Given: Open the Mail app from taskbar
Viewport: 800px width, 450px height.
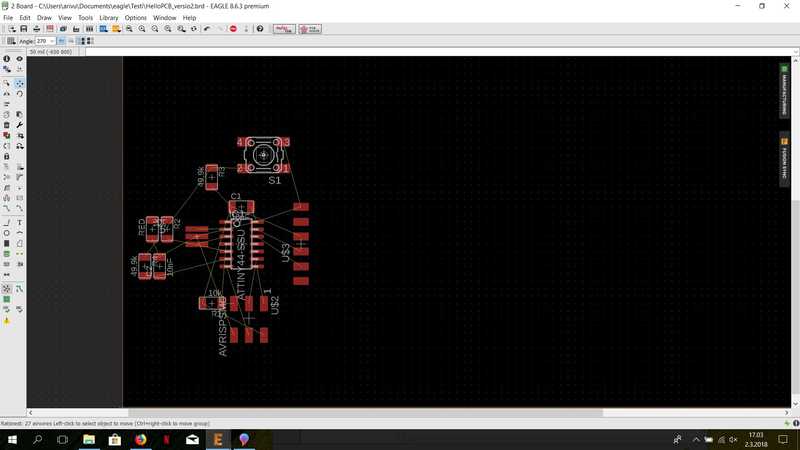Looking at the screenshot, I should (x=192, y=439).
